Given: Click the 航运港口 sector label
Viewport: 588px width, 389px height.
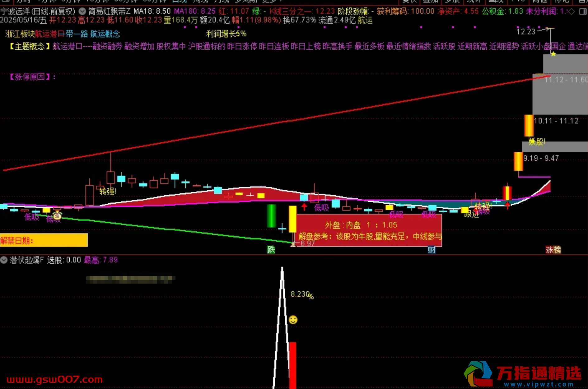Looking at the screenshot, I should (50, 34).
